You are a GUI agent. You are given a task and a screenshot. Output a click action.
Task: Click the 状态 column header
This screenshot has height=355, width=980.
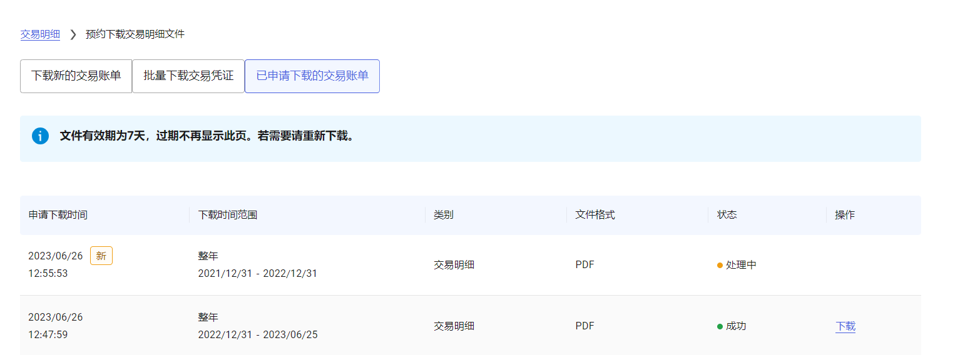tap(727, 215)
